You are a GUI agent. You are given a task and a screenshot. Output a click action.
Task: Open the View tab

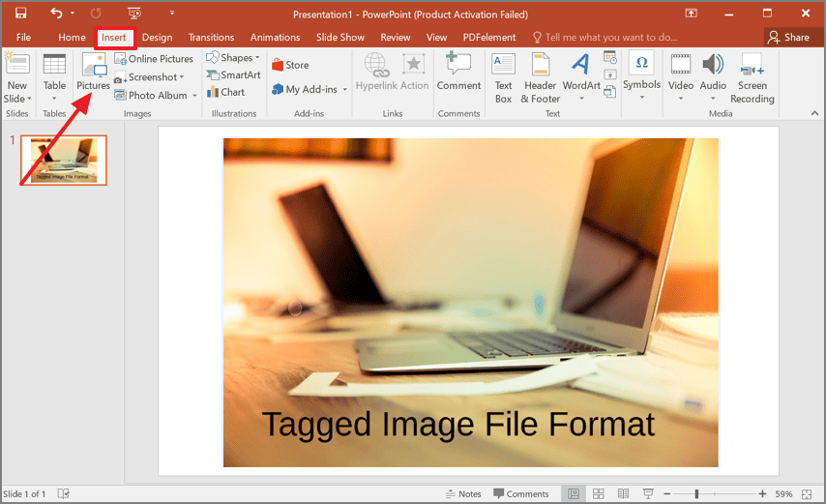[x=436, y=38]
